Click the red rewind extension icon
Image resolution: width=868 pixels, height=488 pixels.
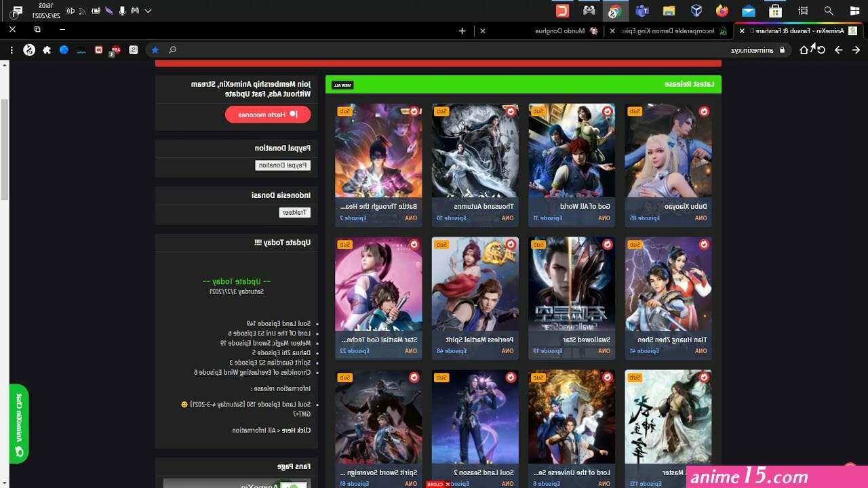point(99,49)
